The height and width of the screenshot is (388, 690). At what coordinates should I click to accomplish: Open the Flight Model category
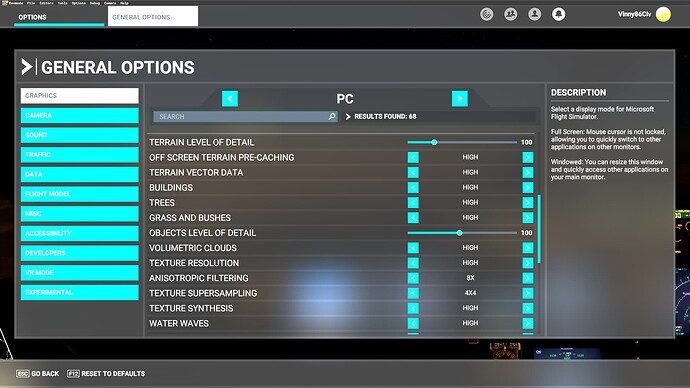[x=80, y=194]
